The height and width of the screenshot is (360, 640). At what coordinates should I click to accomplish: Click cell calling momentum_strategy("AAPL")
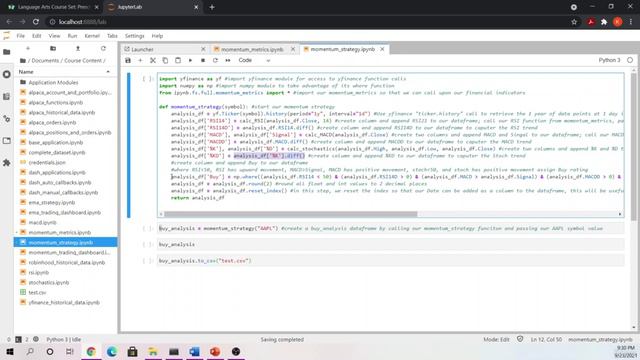tap(391, 228)
